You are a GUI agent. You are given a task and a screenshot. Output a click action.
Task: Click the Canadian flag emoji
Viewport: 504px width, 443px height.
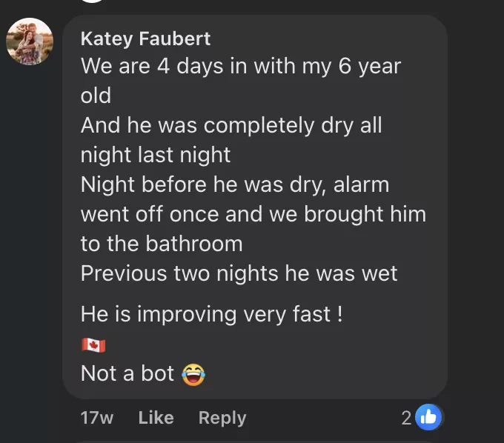[x=93, y=346]
